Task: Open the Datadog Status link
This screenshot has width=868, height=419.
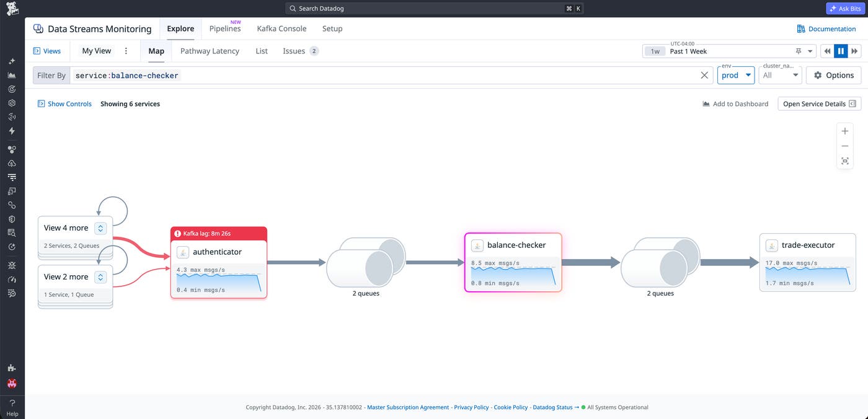Action: click(x=556, y=407)
